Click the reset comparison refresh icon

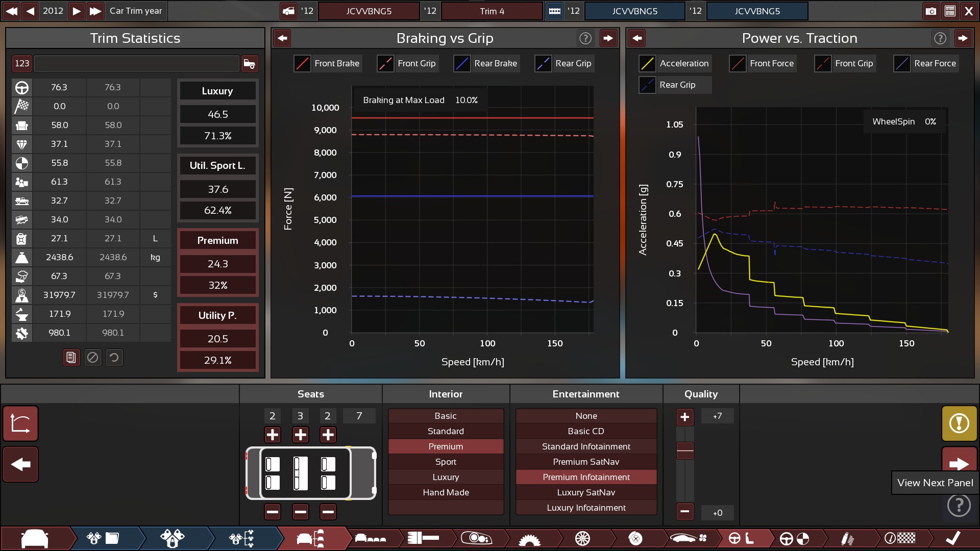[114, 358]
